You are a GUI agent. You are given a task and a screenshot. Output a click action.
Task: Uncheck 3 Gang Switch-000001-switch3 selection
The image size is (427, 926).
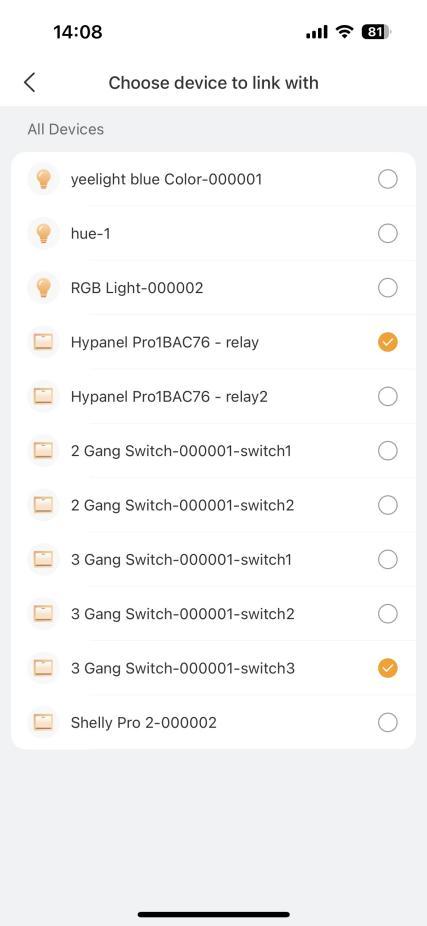coord(387,668)
